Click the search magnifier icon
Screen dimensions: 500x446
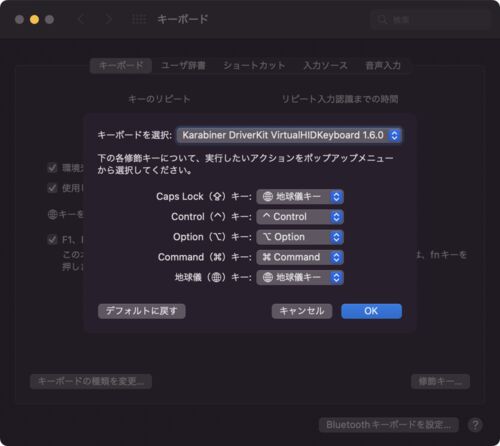[382, 20]
